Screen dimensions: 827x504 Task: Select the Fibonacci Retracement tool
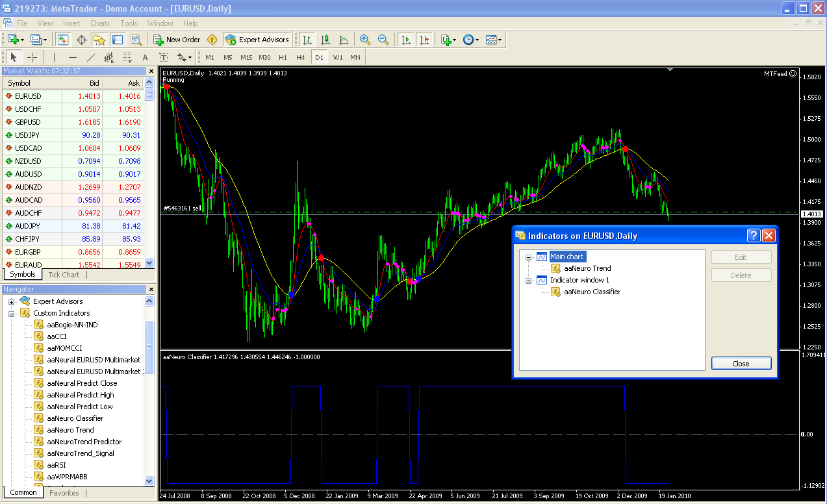127,57
